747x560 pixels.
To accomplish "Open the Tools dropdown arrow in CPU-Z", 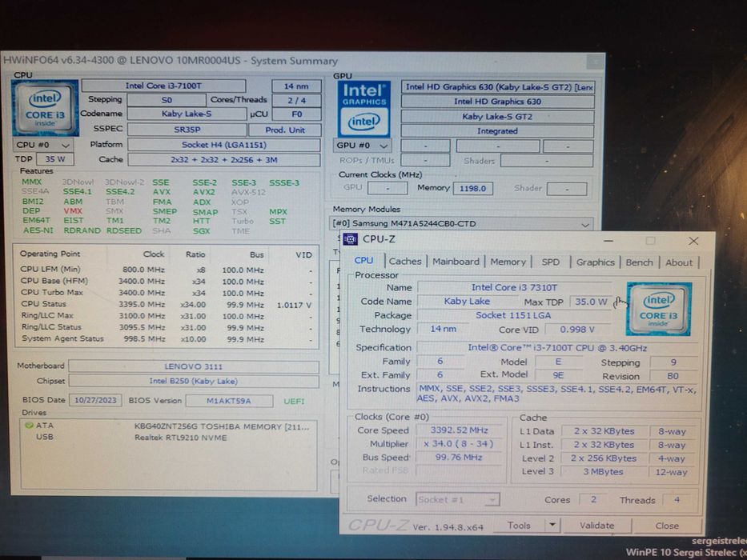I will [552, 526].
